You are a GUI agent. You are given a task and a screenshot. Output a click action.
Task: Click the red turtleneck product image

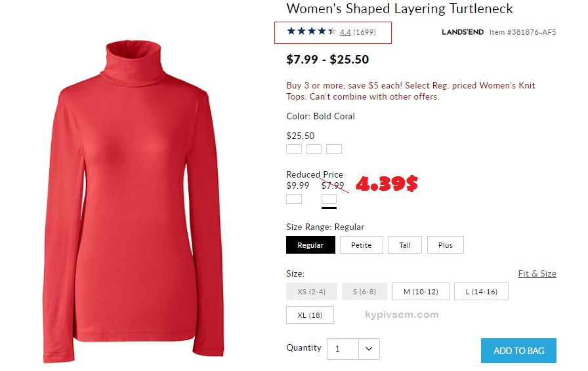[133, 202]
